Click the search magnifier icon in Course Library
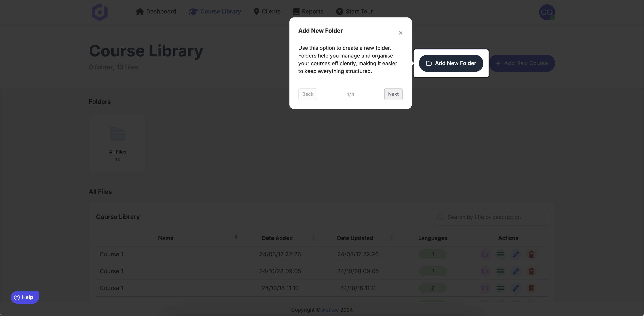Screen dimensions: 644x316 pos(441,217)
